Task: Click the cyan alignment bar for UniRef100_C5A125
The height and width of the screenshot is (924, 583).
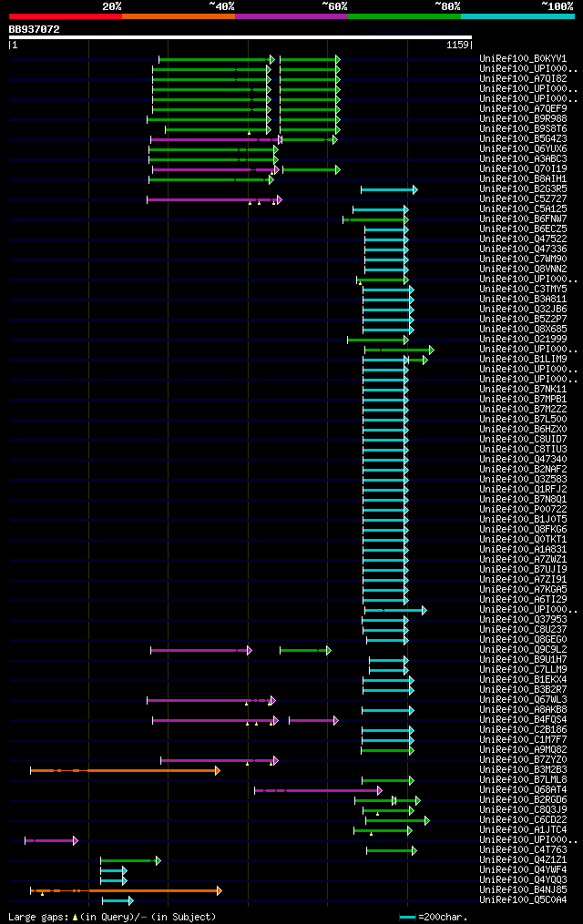Action: pyautogui.click(x=381, y=209)
